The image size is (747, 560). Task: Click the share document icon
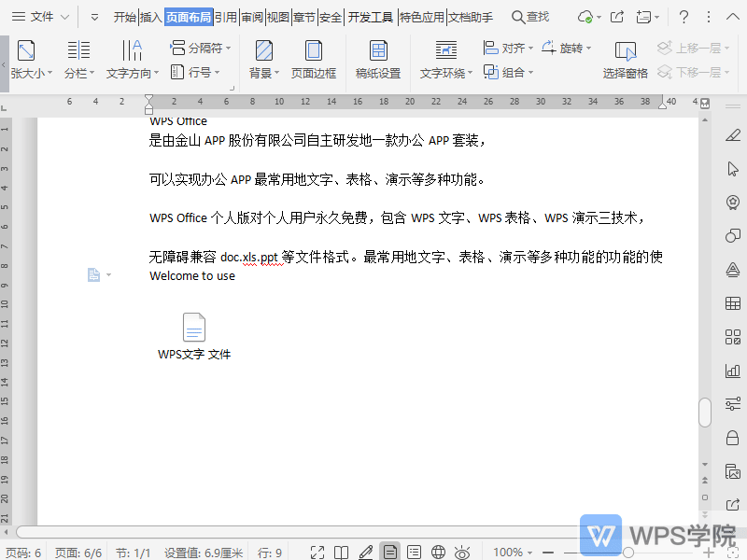coord(617,17)
